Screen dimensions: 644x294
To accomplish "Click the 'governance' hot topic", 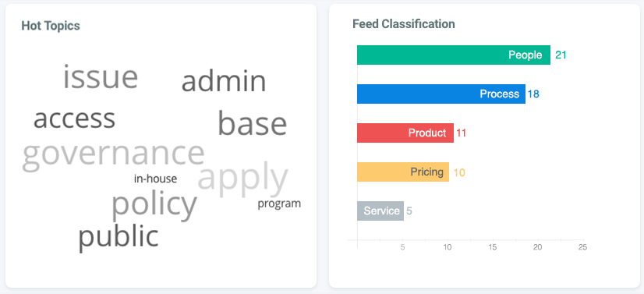I will [x=113, y=156].
